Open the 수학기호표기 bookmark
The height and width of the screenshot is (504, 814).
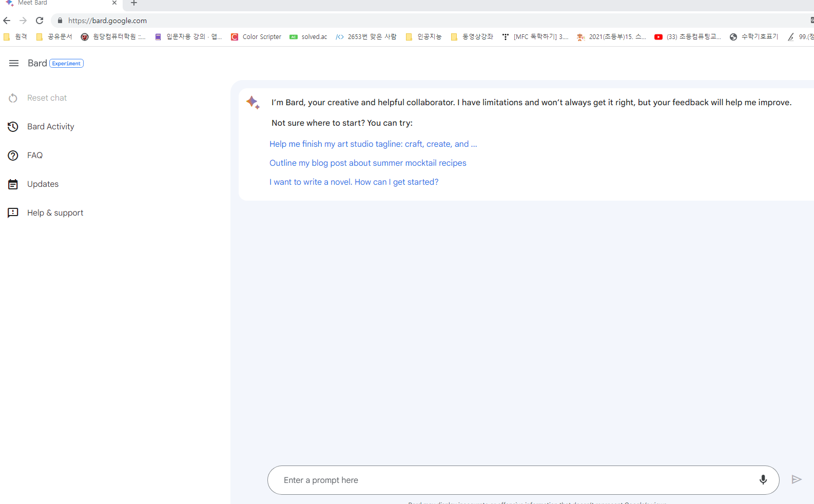pyautogui.click(x=754, y=37)
